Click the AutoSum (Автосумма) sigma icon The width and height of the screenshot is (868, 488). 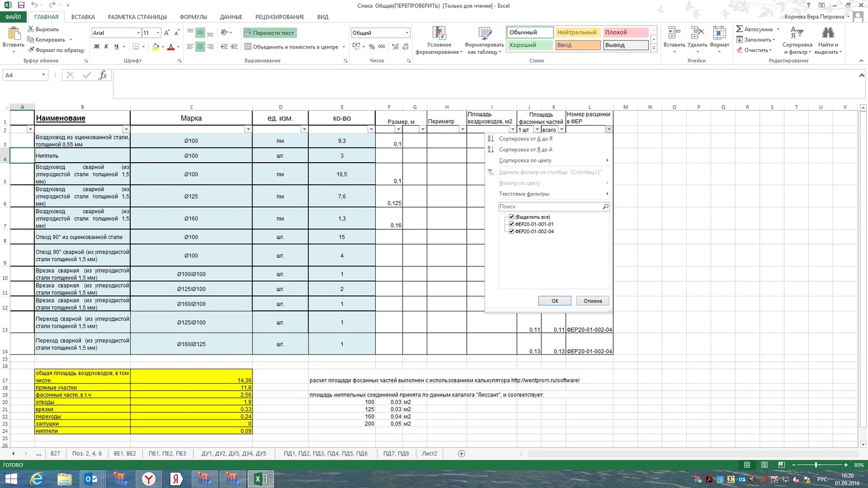coord(739,29)
